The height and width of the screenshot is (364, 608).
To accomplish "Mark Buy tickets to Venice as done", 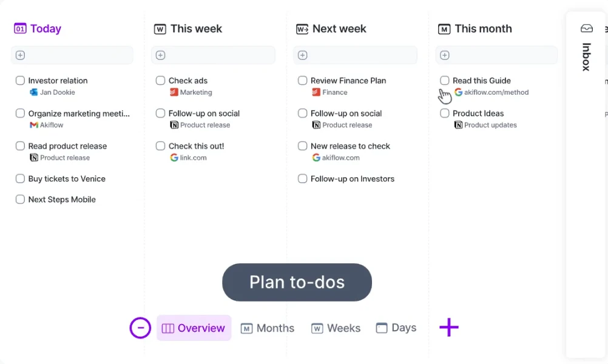I will coord(20,178).
